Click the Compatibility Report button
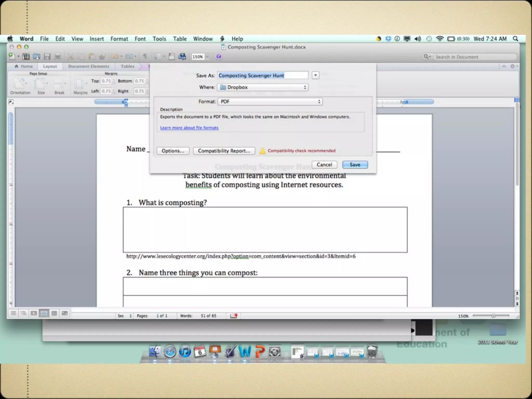The width and height of the screenshot is (532, 399). [x=224, y=151]
